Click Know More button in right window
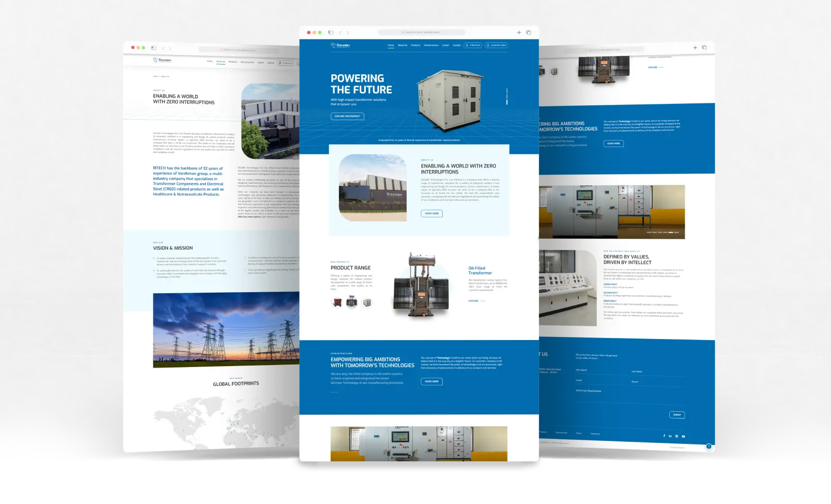This screenshot has width=831, height=504. point(613,144)
